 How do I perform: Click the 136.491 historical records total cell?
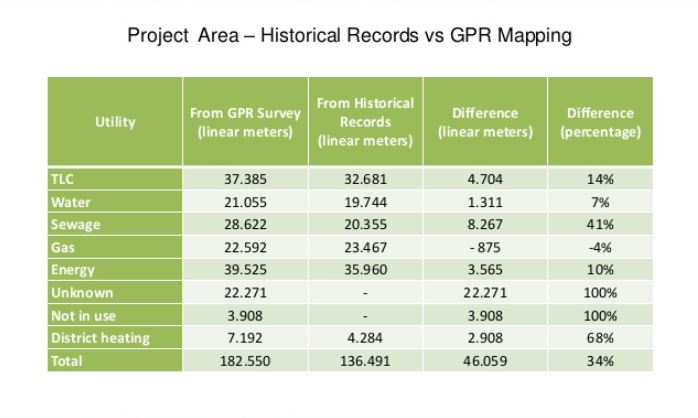tap(365, 361)
